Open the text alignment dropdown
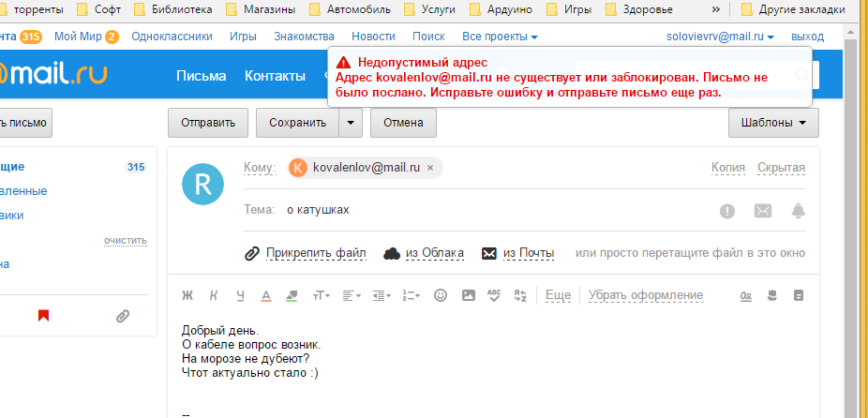868x418 pixels. point(352,295)
